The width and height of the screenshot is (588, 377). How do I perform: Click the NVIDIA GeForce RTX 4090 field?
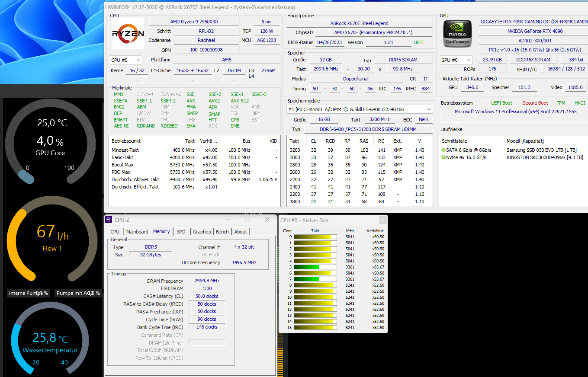click(534, 31)
